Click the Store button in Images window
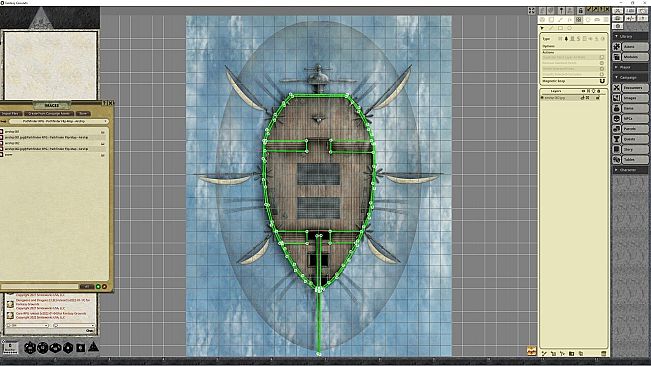This screenshot has width=651, height=366. (x=83, y=113)
